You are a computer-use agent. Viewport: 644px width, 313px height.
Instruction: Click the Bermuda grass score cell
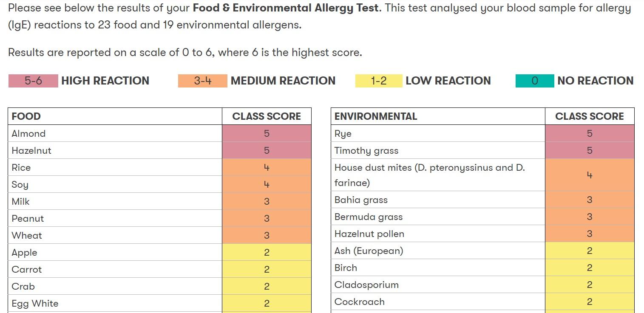pyautogui.click(x=590, y=217)
